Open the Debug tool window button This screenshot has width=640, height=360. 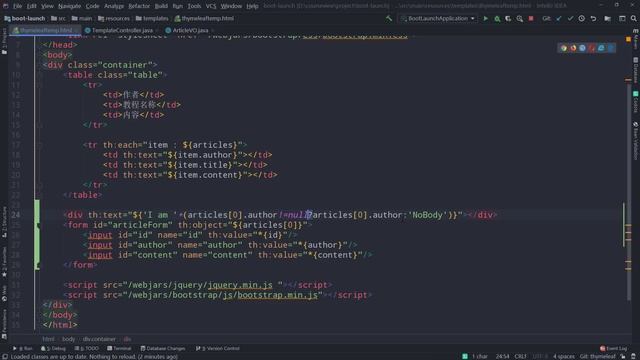(x=53, y=348)
